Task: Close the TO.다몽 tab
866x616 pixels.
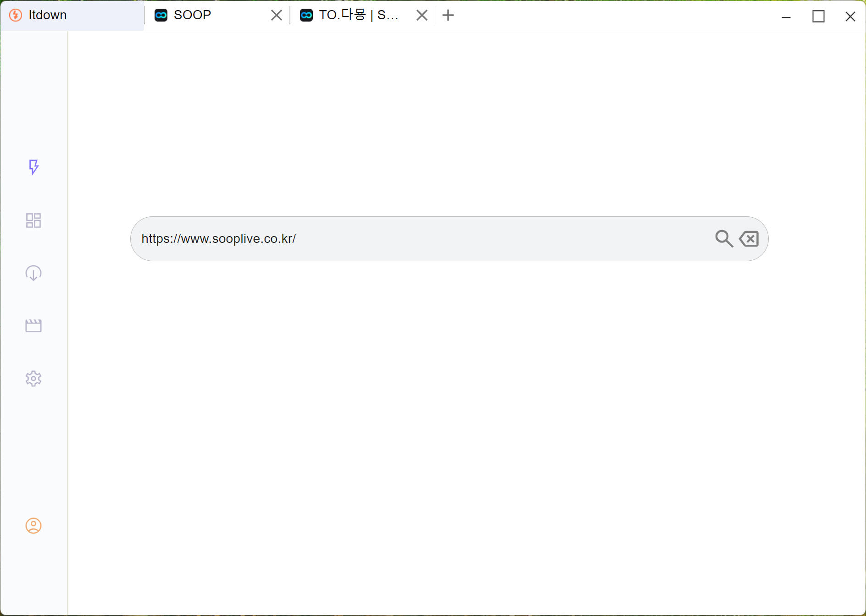Action: coord(422,16)
